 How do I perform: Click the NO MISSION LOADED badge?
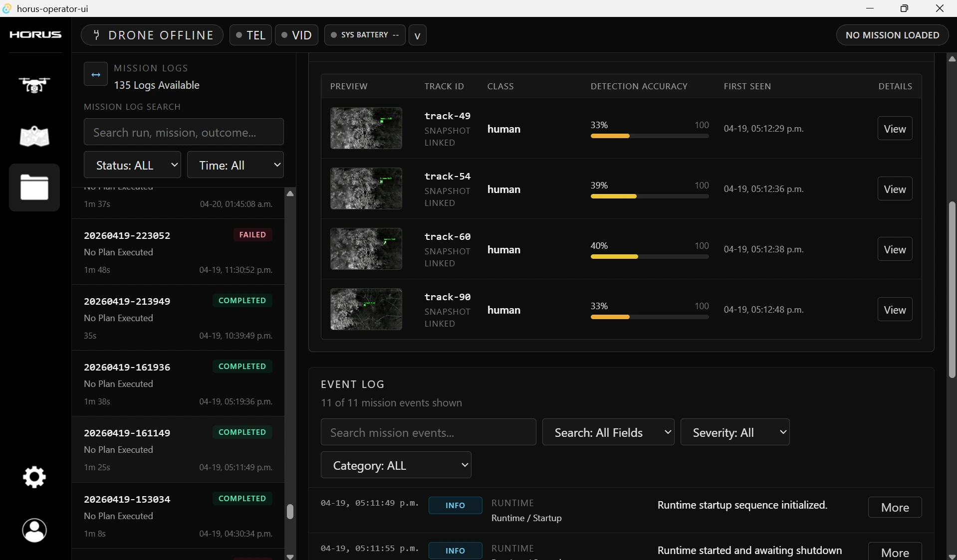[892, 35]
